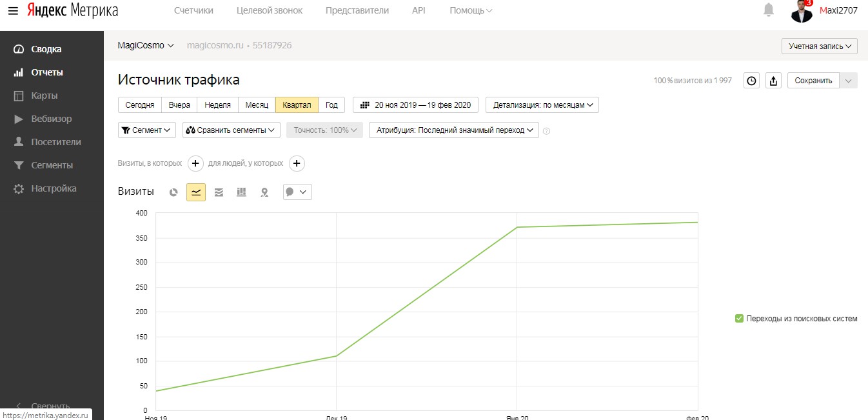Image resolution: width=868 pixels, height=420 pixels.
Task: Open the Учетная запись dropdown
Action: (x=819, y=46)
